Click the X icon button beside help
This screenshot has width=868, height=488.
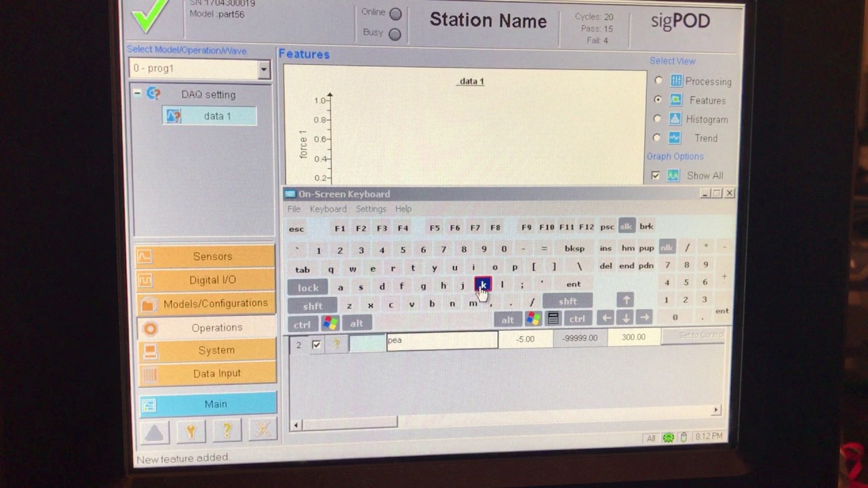coord(262,430)
